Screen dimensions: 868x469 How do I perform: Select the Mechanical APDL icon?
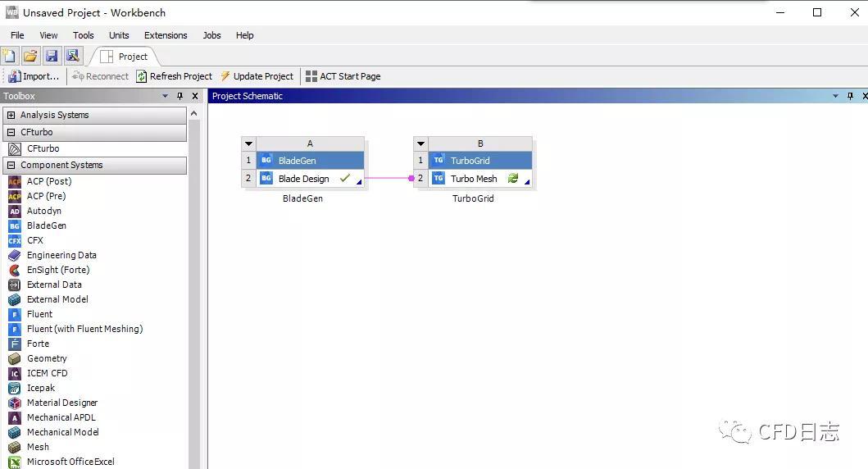[x=15, y=417]
